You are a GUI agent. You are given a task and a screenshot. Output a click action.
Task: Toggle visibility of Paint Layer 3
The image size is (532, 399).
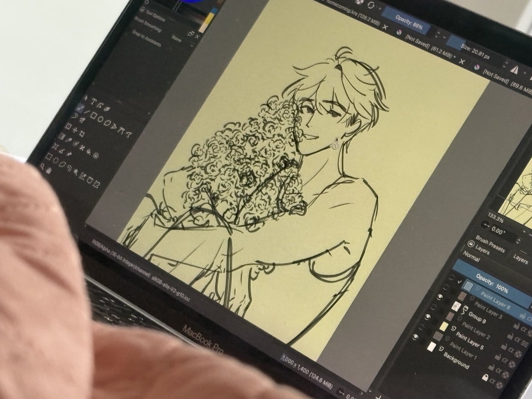(446, 287)
